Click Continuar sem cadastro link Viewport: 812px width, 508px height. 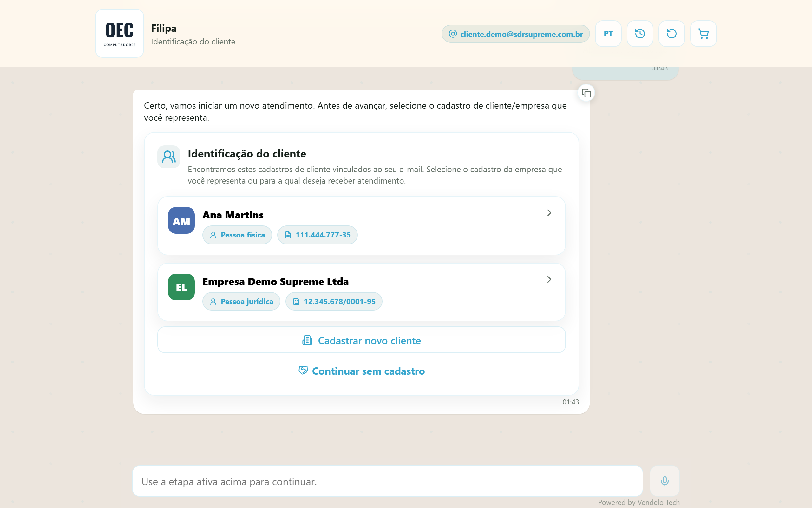(x=361, y=371)
